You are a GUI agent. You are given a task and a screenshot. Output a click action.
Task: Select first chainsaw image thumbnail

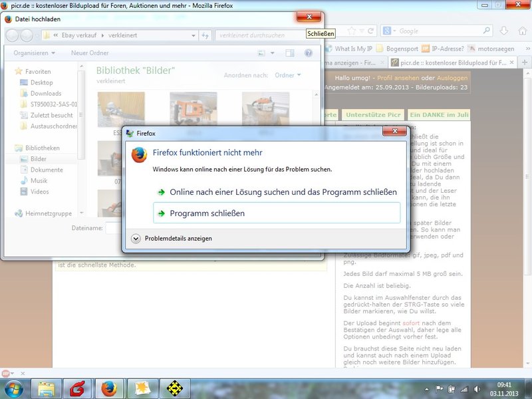121,109
